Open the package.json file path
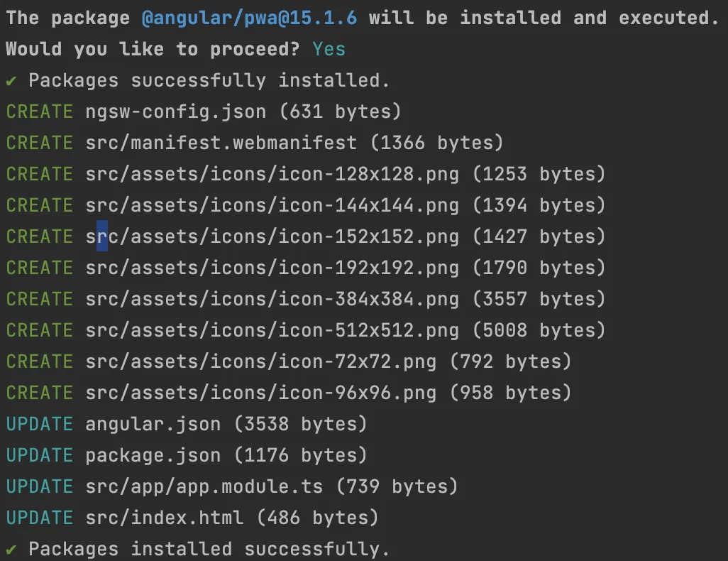Screen dimensions: 728x561 [153, 456]
